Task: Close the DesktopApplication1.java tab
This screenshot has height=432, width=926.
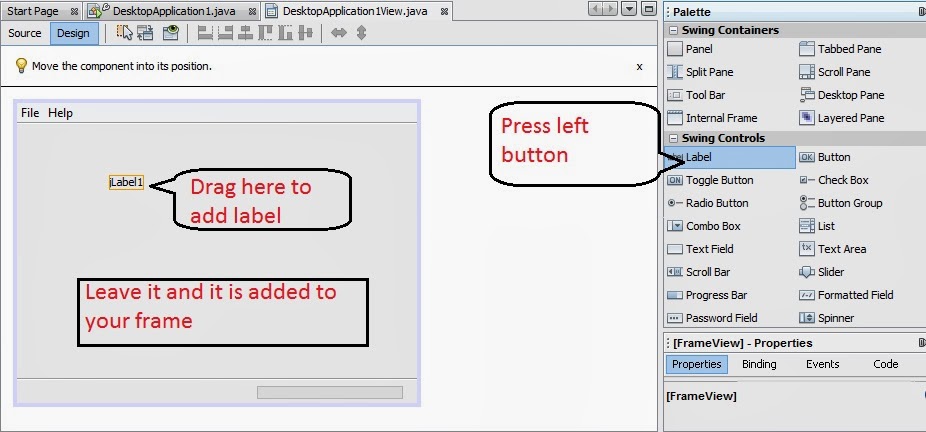Action: (x=252, y=11)
